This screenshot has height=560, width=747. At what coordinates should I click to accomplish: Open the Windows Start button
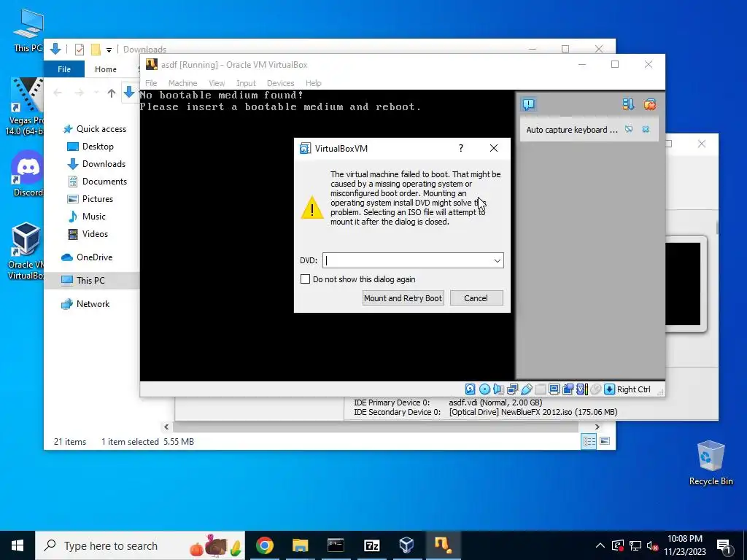[18, 545]
